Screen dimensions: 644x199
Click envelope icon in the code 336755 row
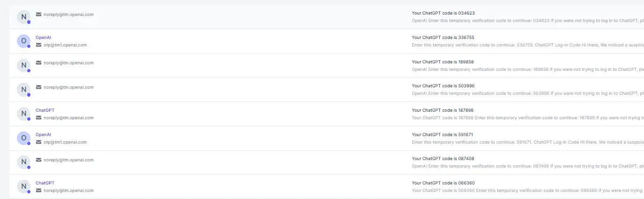[38, 45]
